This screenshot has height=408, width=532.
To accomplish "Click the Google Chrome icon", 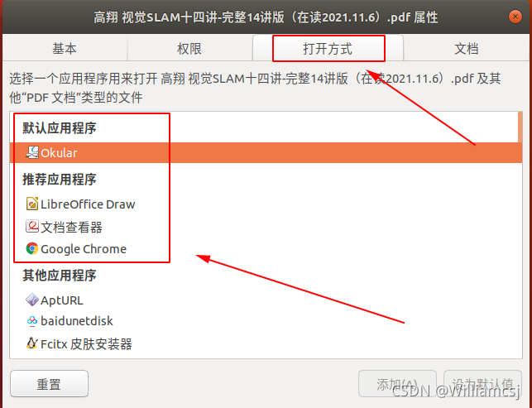I will click(32, 249).
